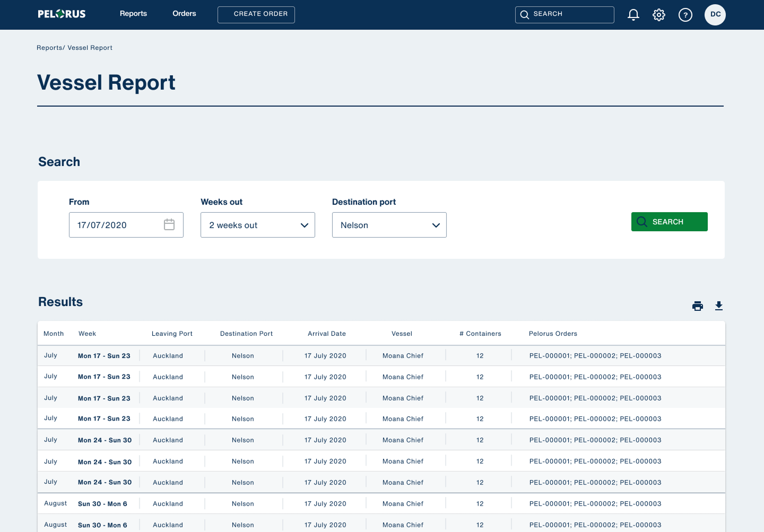Go to Reports breadcrumb link
764x532 pixels.
point(50,48)
